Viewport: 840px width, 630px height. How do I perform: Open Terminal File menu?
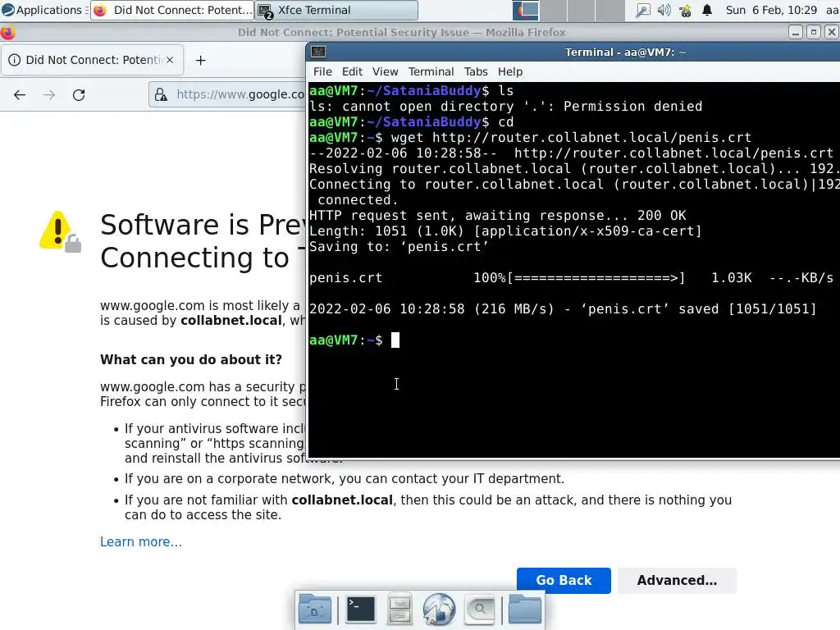pos(322,72)
